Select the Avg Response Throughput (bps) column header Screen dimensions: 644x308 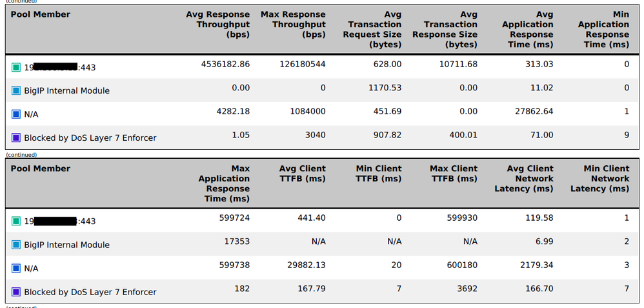217,25
